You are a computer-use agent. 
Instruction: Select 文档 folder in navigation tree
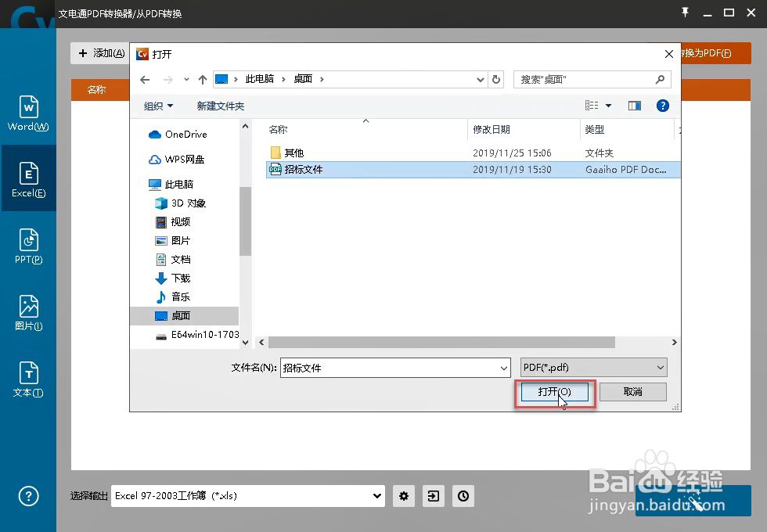173,260
